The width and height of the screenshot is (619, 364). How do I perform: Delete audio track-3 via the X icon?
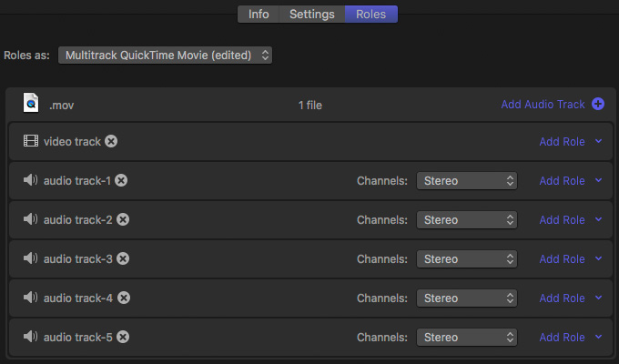pos(123,258)
